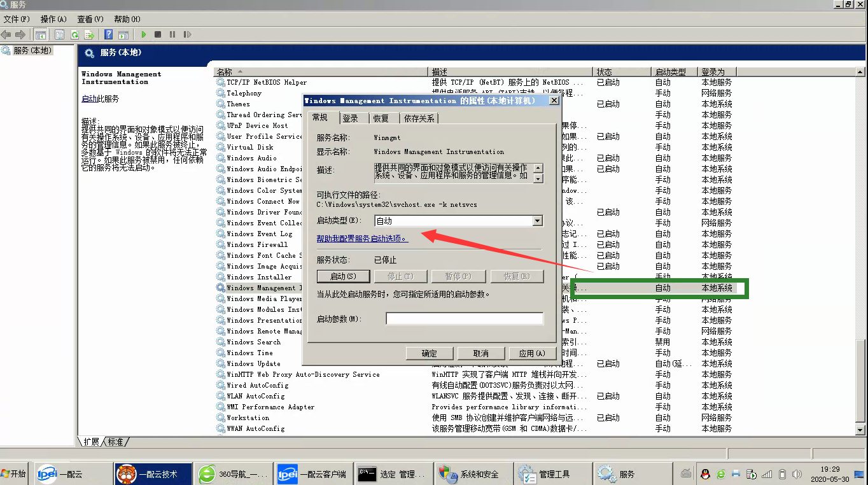868x485 pixels.
Task: Click the Pause Service toolbar icon
Action: tap(172, 34)
